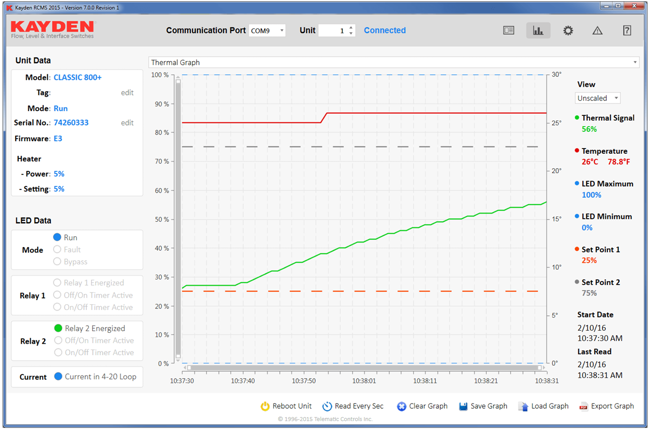Switch to the graph view icon
This screenshot has height=430, width=650.
coord(538,30)
